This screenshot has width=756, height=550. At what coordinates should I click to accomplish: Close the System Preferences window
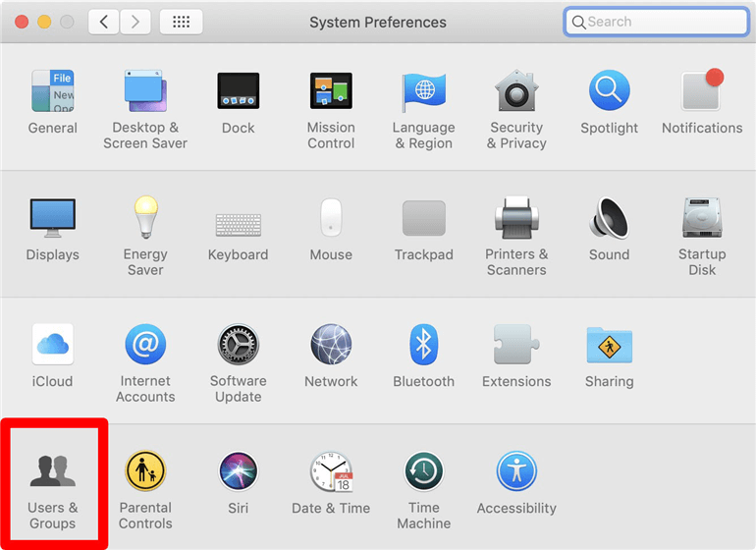pos(22,22)
